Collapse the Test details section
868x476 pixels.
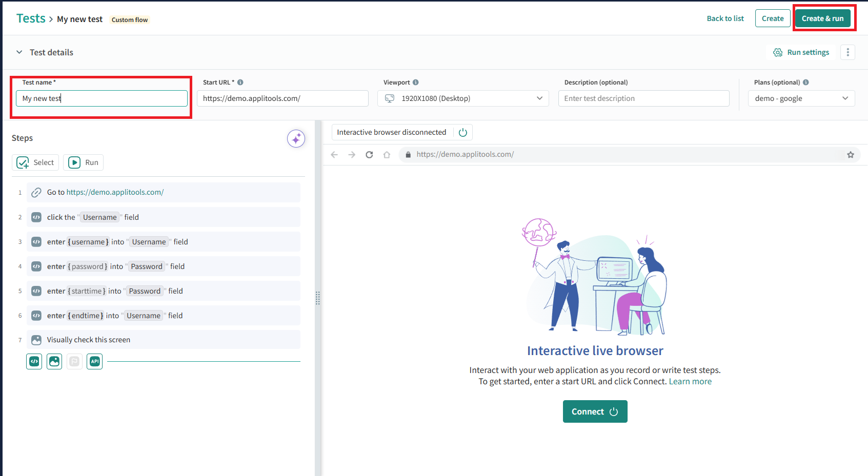click(x=19, y=52)
